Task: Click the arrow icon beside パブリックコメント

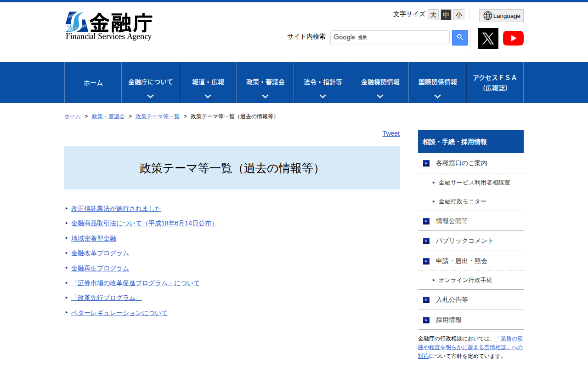Action: 426,241
